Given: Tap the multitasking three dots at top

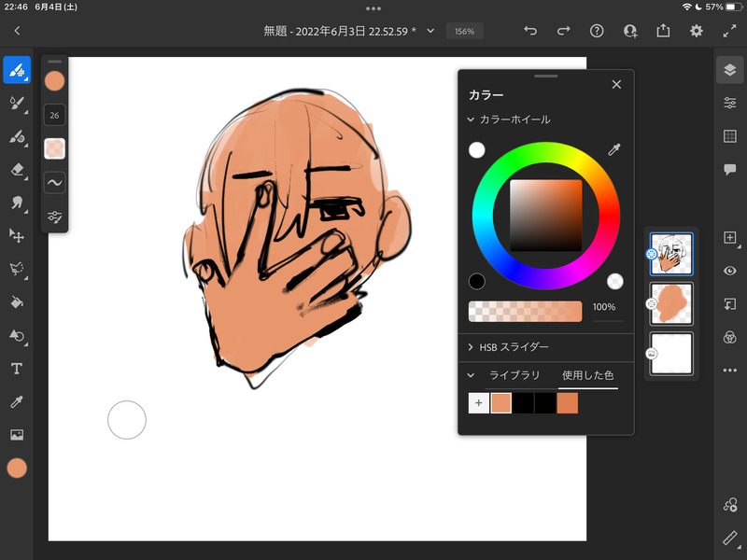Looking at the screenshot, I should [373, 8].
